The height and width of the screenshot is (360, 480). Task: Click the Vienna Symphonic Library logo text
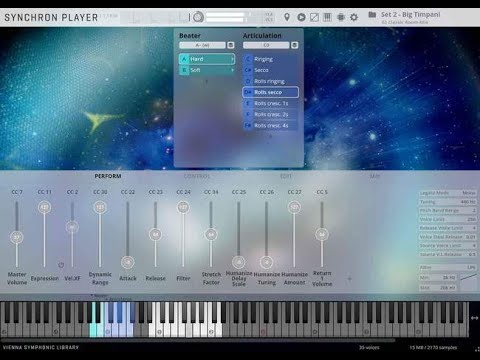tap(41, 347)
